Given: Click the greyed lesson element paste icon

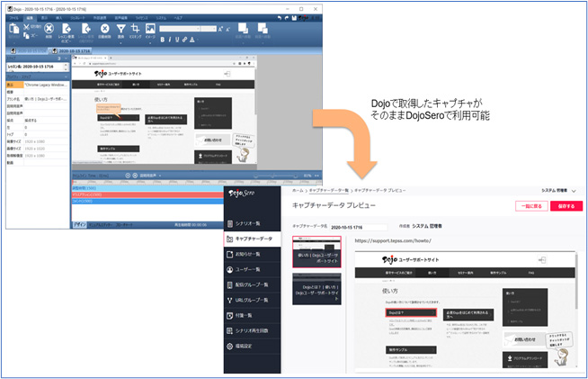Looking at the screenshot, I should pos(86,29).
